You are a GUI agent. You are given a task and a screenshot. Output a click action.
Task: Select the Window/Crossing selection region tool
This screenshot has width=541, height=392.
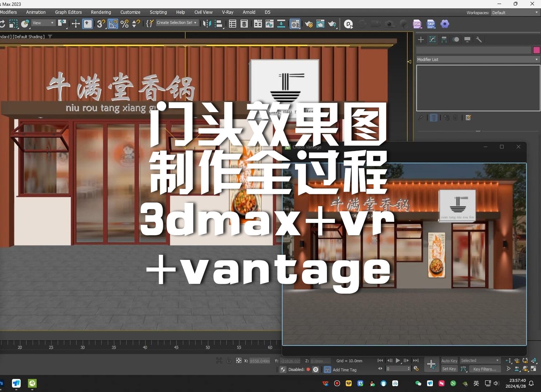coord(13,24)
